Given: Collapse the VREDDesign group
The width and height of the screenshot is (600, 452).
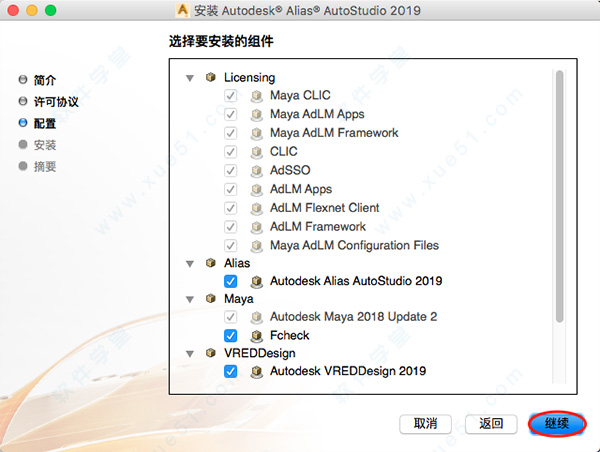Looking at the screenshot, I should [190, 354].
